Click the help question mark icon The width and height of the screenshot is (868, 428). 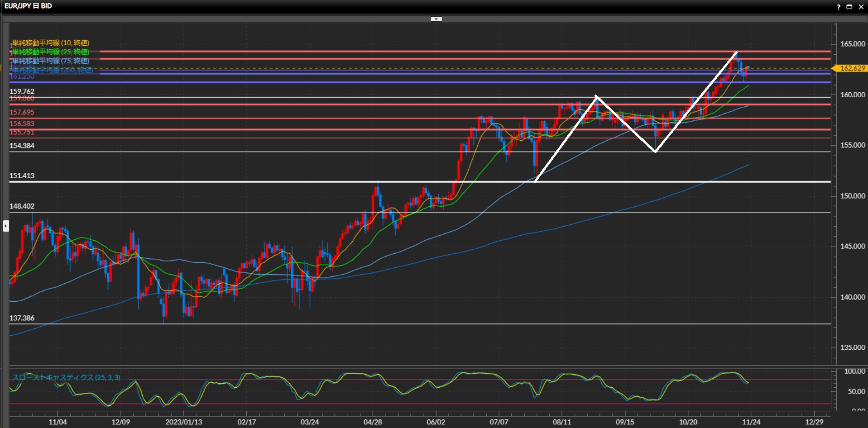[x=839, y=7]
